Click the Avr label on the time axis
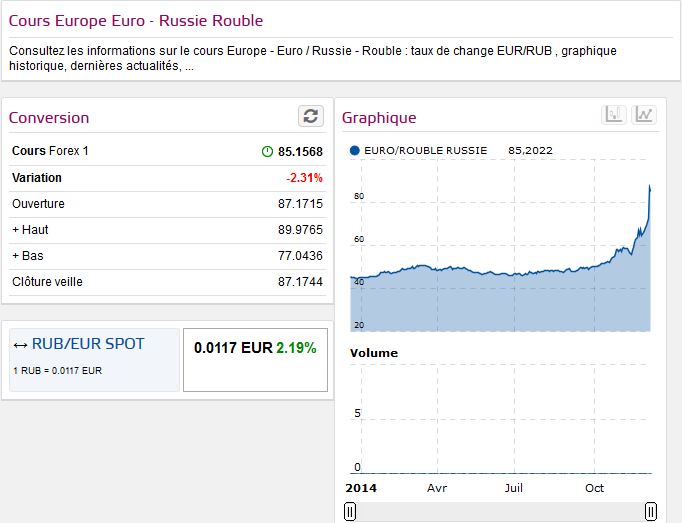Image resolution: width=682 pixels, height=523 pixels. coord(437,488)
